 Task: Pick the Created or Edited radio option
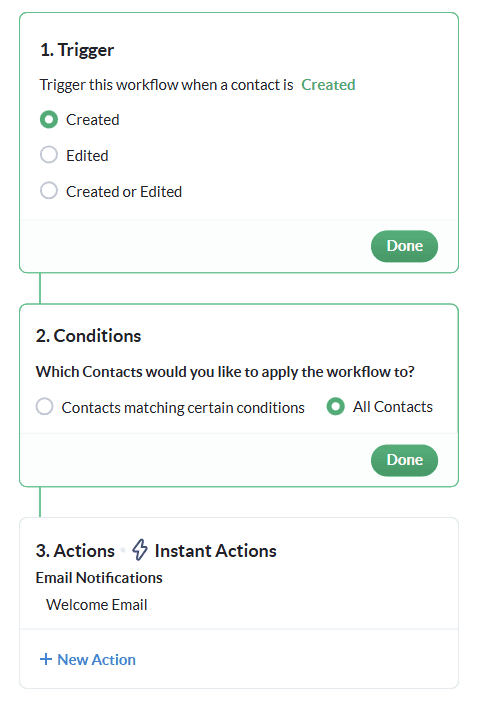pos(49,190)
